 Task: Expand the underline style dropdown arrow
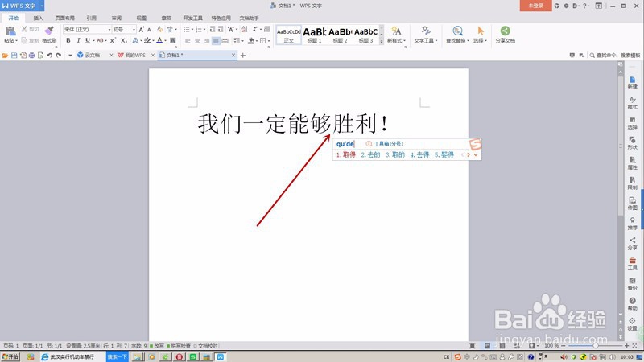tap(93, 40)
